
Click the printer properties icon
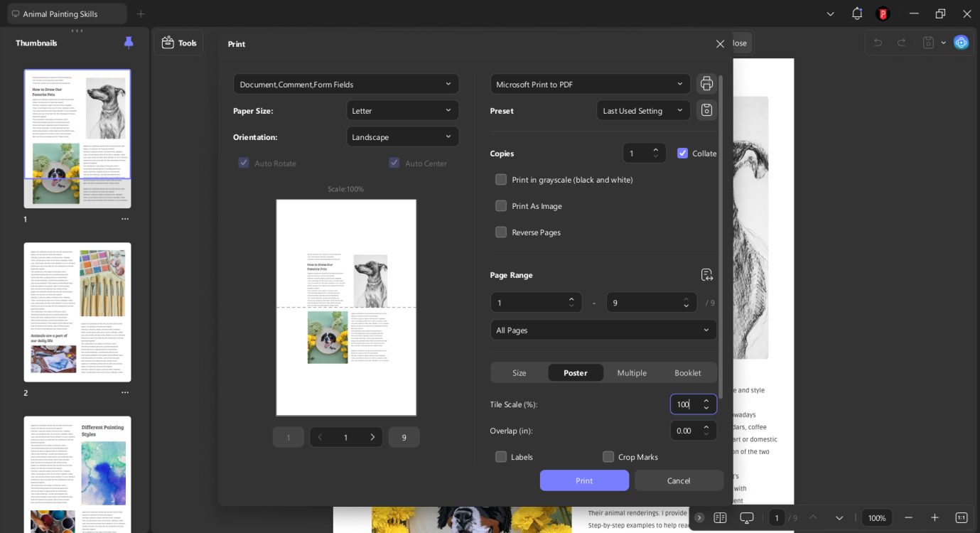pos(706,84)
